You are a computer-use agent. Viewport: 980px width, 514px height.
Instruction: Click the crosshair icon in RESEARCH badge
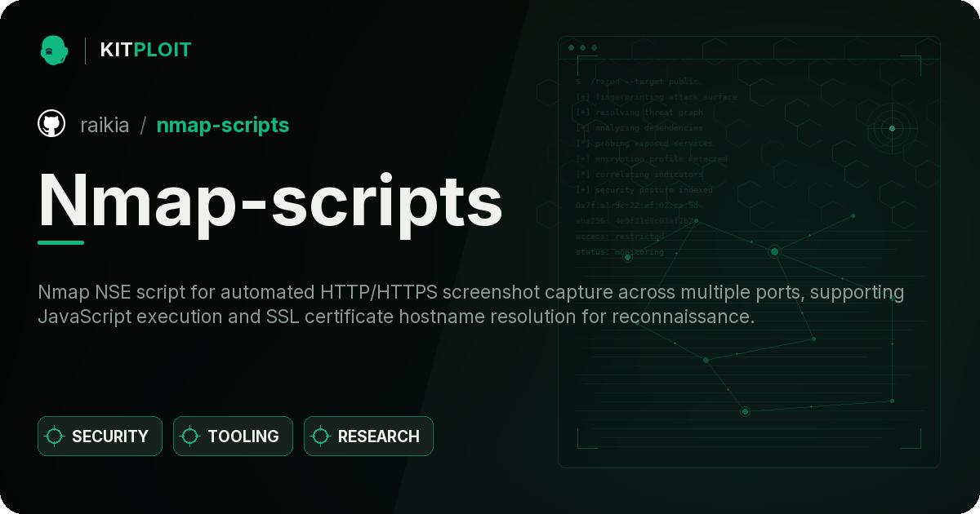point(321,436)
